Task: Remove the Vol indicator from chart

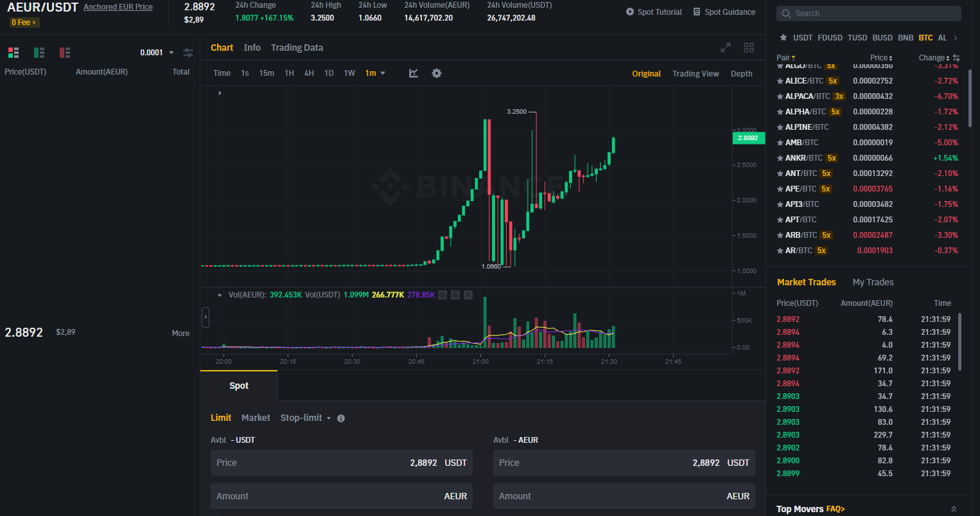Action: [x=468, y=295]
